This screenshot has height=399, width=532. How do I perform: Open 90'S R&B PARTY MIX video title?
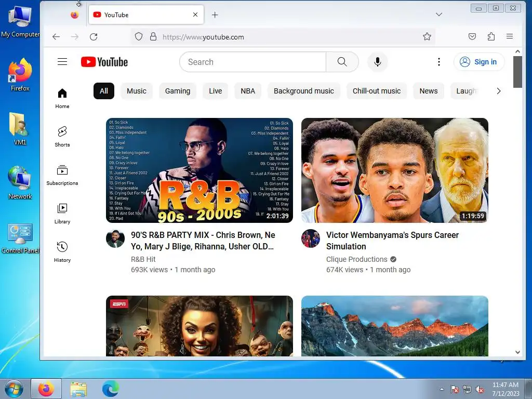pyautogui.click(x=203, y=241)
